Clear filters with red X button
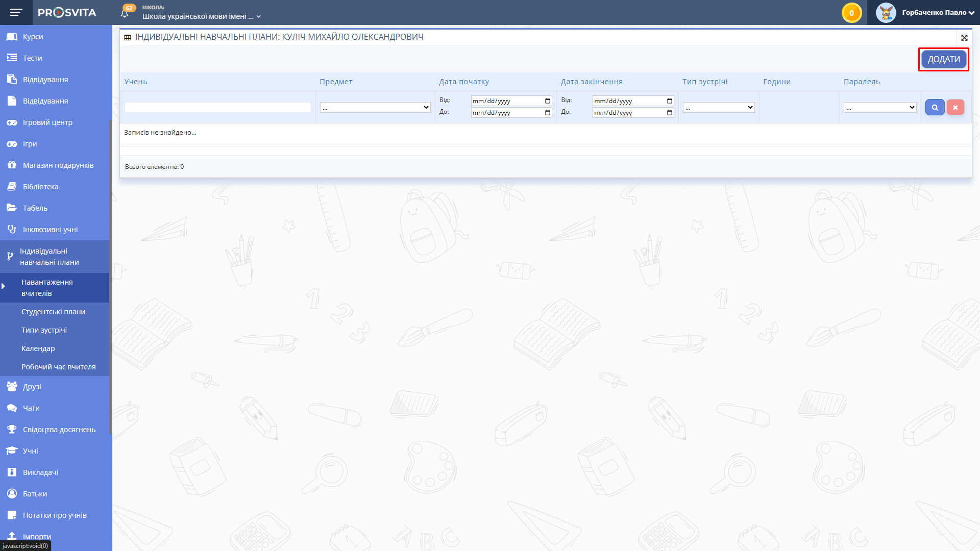Image resolution: width=980 pixels, height=551 pixels. (x=955, y=108)
